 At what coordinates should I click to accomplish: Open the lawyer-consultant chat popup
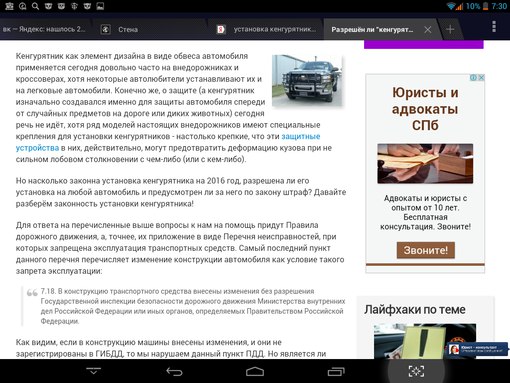click(x=477, y=349)
